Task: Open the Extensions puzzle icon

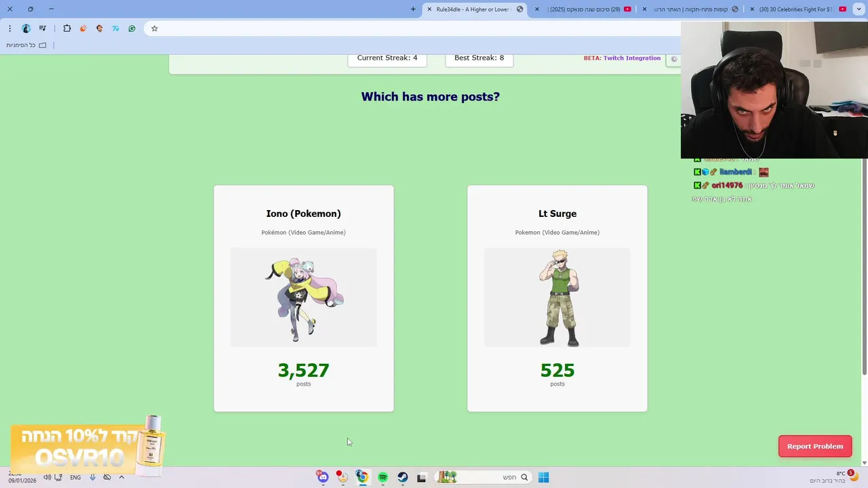Action: (x=66, y=28)
